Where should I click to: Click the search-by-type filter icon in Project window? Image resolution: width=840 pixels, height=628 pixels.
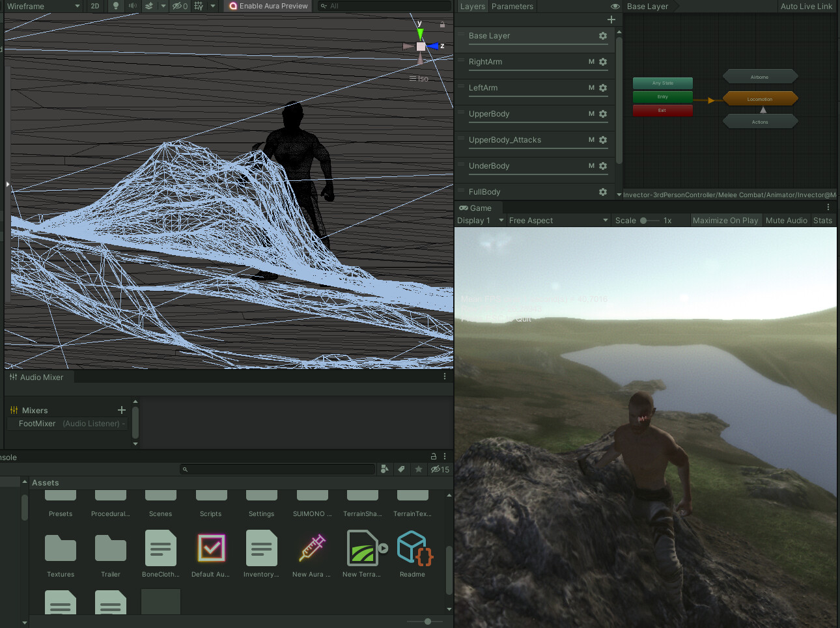(x=385, y=469)
